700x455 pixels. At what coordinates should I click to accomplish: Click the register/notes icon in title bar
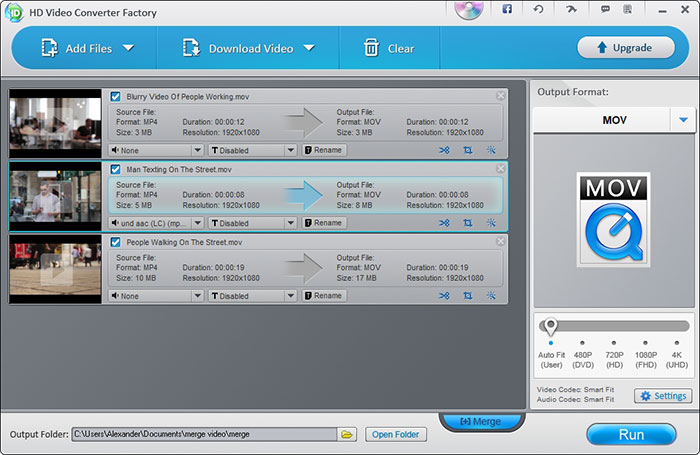pyautogui.click(x=627, y=9)
